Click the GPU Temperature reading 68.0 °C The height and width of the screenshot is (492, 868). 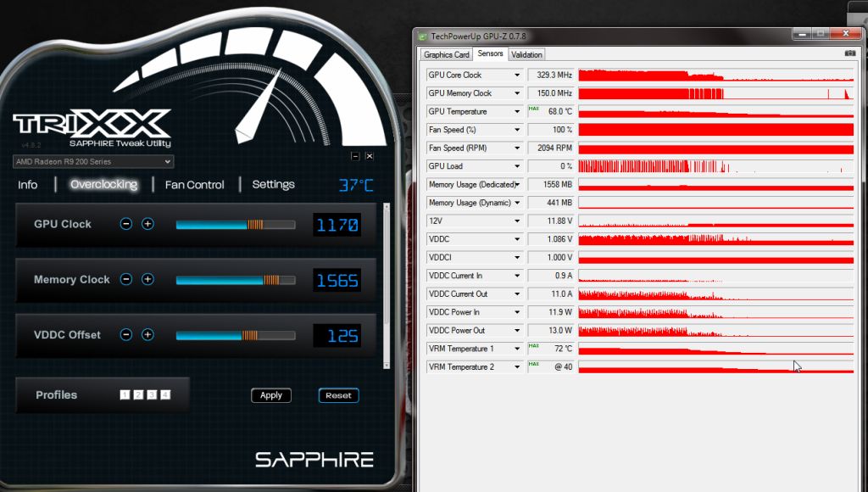click(551, 111)
